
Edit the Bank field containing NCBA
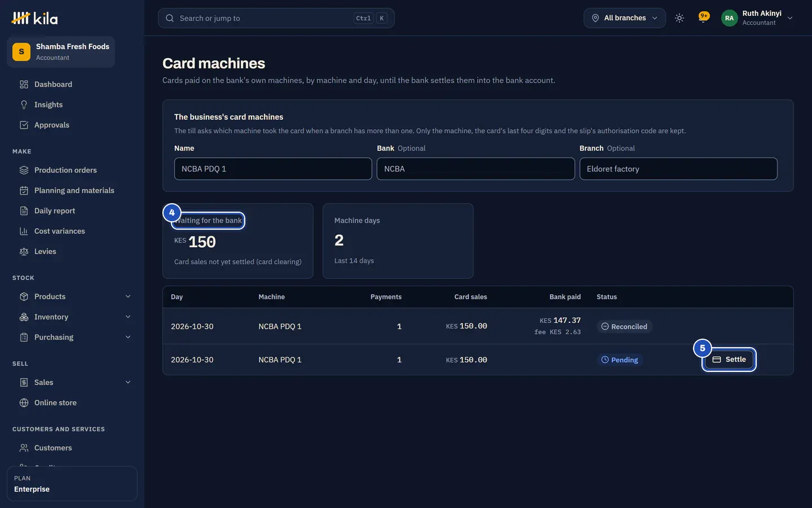[x=475, y=169]
